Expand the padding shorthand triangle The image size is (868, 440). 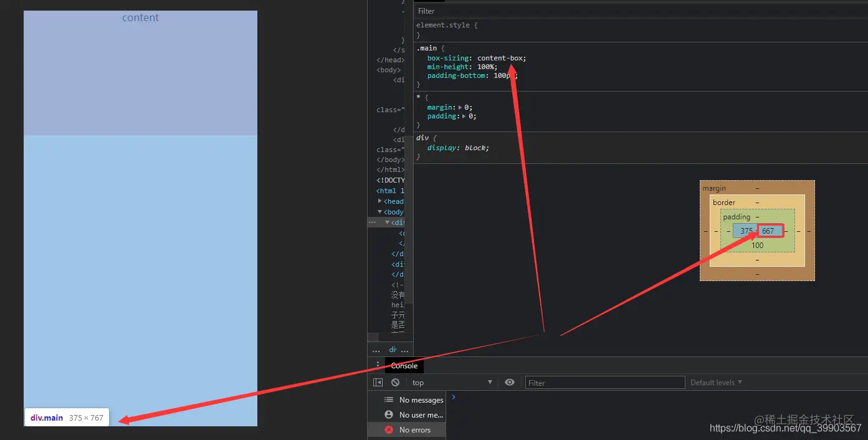tap(464, 116)
